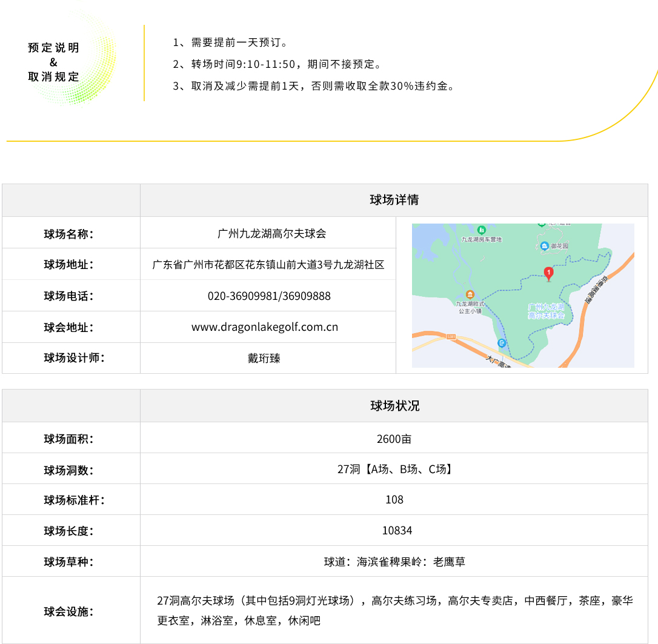Click the designer name 戴珩臻

tap(264, 358)
